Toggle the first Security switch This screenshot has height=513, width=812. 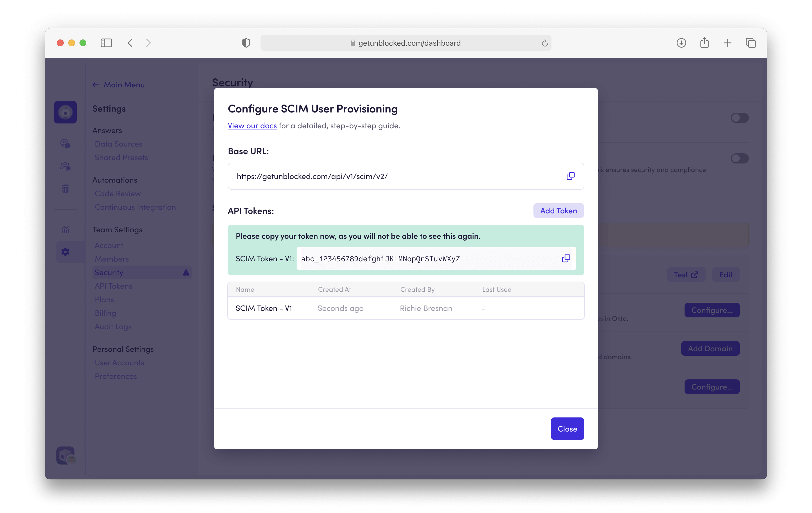coord(740,118)
